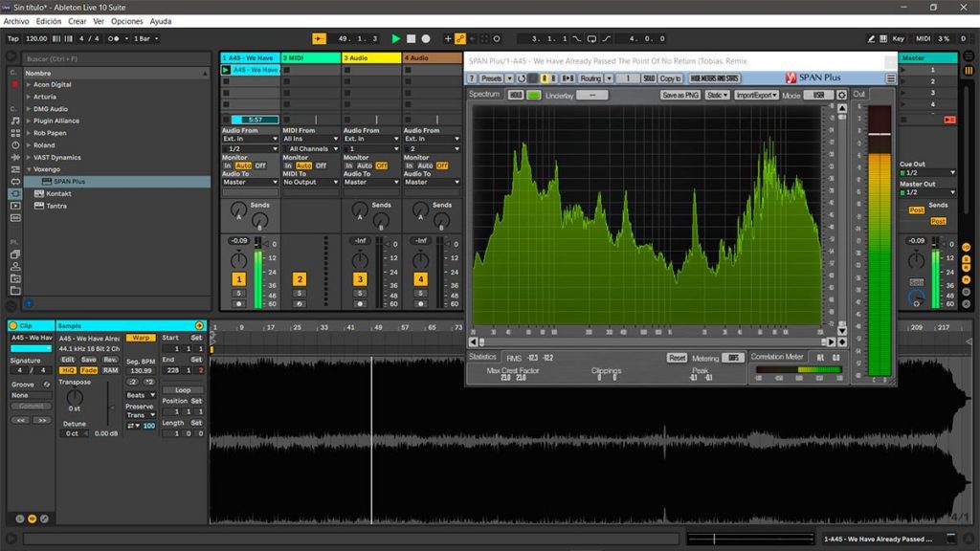Toggle track 3 Audio activator button

click(360, 279)
